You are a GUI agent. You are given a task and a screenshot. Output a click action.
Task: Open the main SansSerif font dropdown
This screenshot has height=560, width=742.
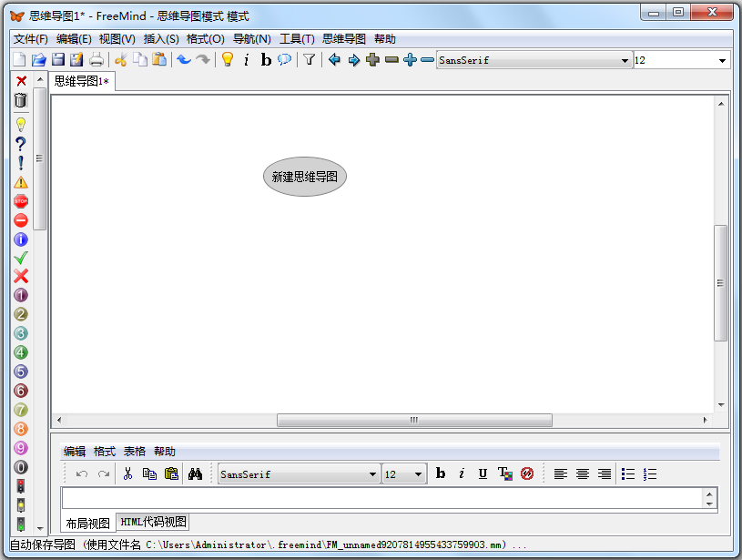pyautogui.click(x=534, y=60)
